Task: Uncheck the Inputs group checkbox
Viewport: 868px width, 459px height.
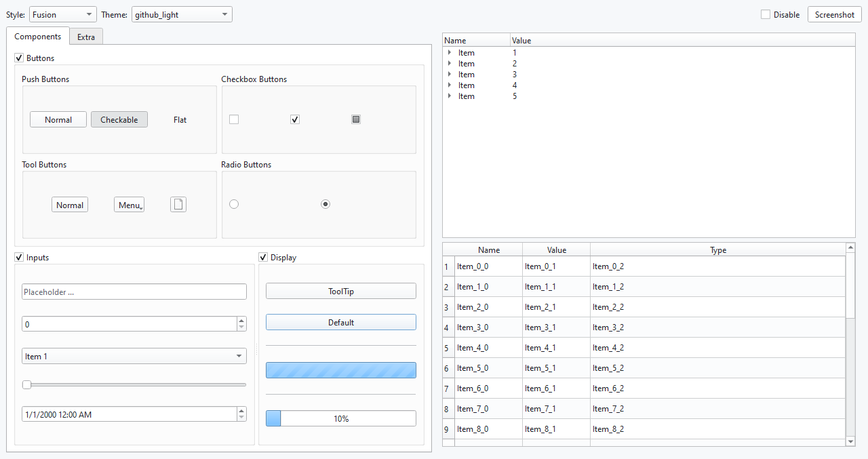Action: coord(19,258)
